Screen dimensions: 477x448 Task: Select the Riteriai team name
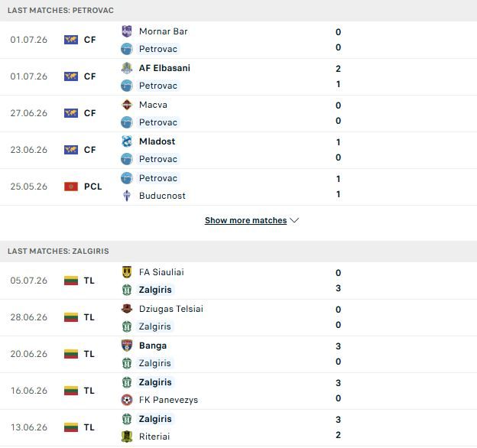click(x=154, y=437)
